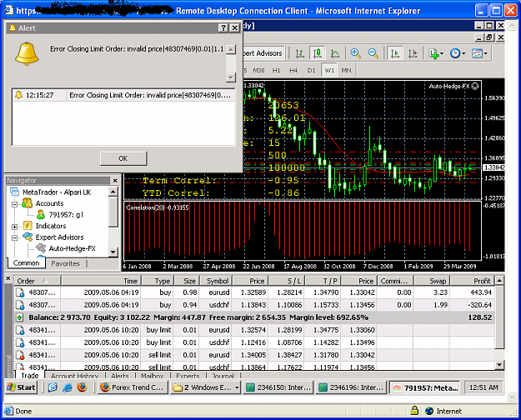Open the 2 Windows Explorer taskbar group
This screenshot has width=521, height=420.
tap(206, 387)
